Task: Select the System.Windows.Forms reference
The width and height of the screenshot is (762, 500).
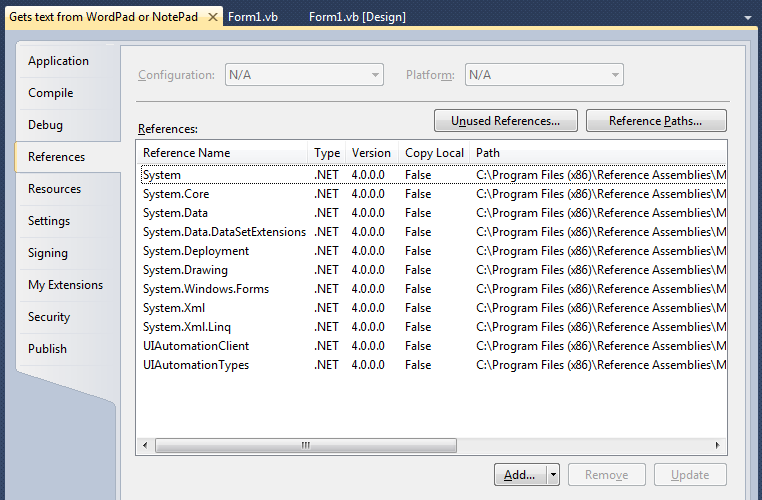Action: pyautogui.click(x=433, y=289)
